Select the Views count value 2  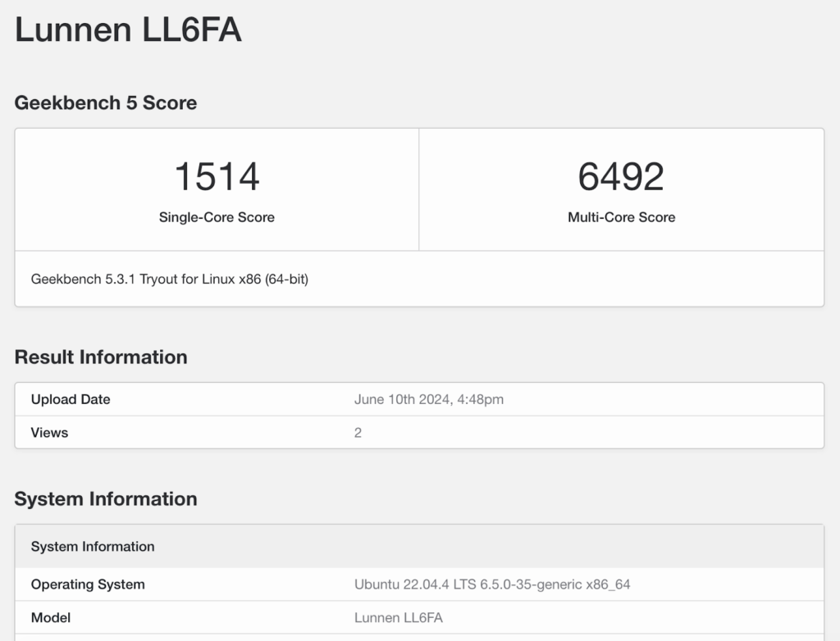358,433
